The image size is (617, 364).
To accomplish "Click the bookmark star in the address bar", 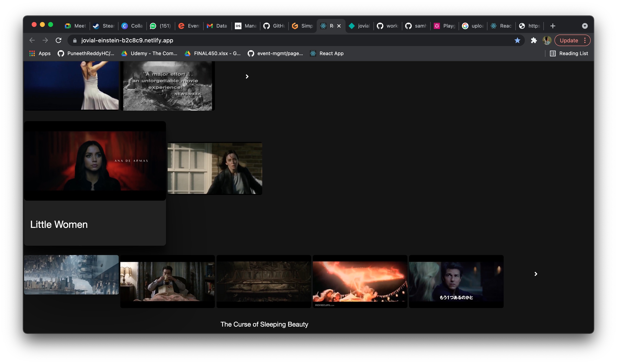I will (517, 40).
